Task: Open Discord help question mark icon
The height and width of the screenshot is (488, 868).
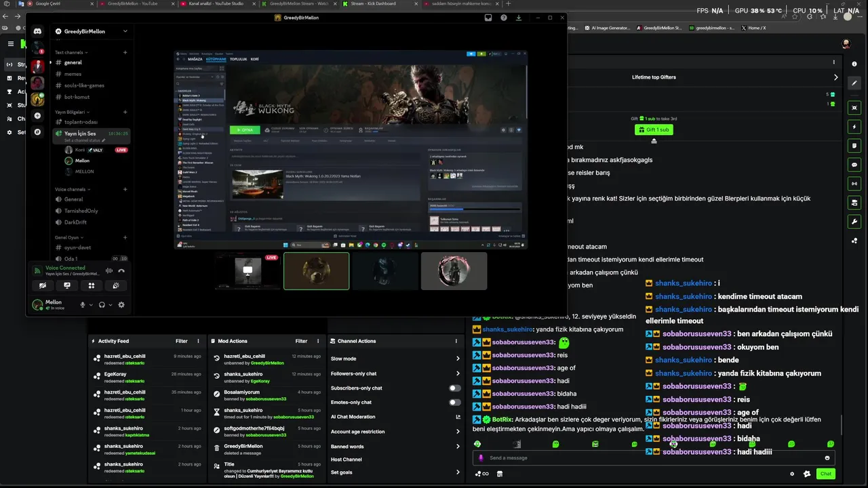Action: pyautogui.click(x=503, y=18)
